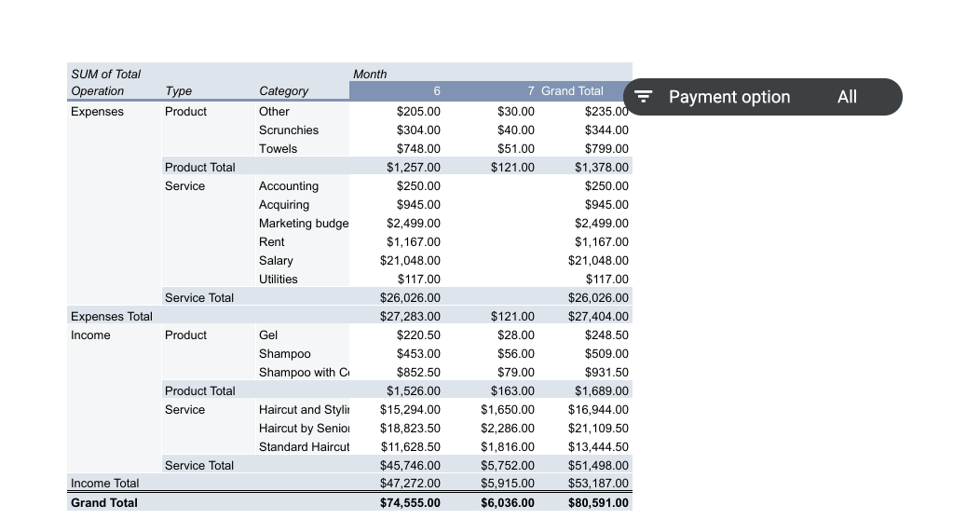This screenshot has height=519, width=980.
Task: Click the 'Month' header cell
Action: [x=370, y=74]
